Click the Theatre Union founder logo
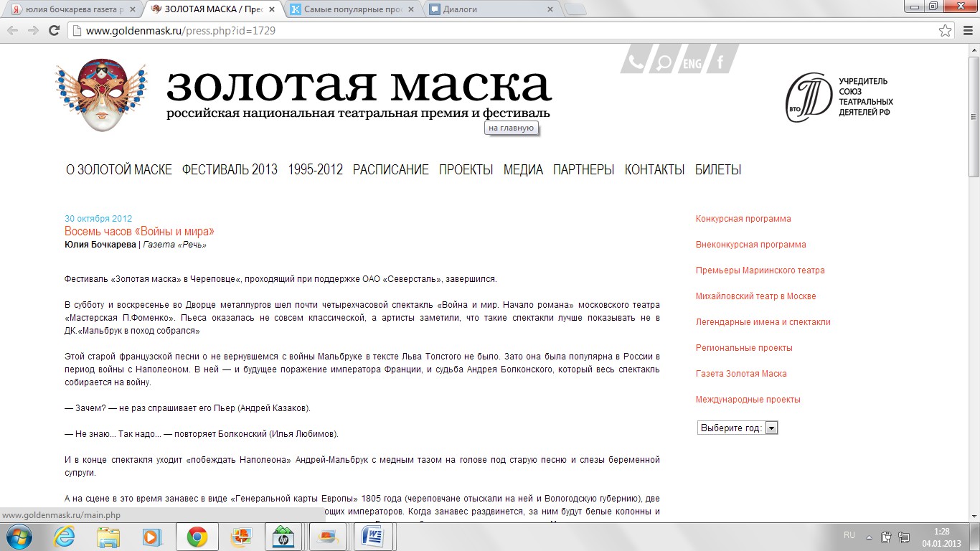 point(839,97)
